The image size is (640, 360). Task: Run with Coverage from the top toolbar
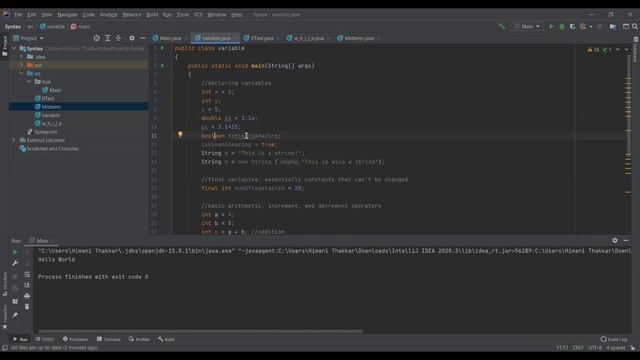[573, 27]
